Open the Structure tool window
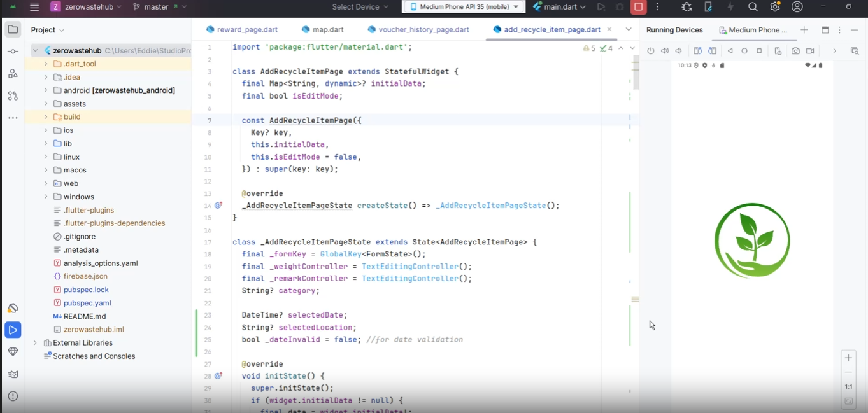Screen dimensions: 868x413 13,74
